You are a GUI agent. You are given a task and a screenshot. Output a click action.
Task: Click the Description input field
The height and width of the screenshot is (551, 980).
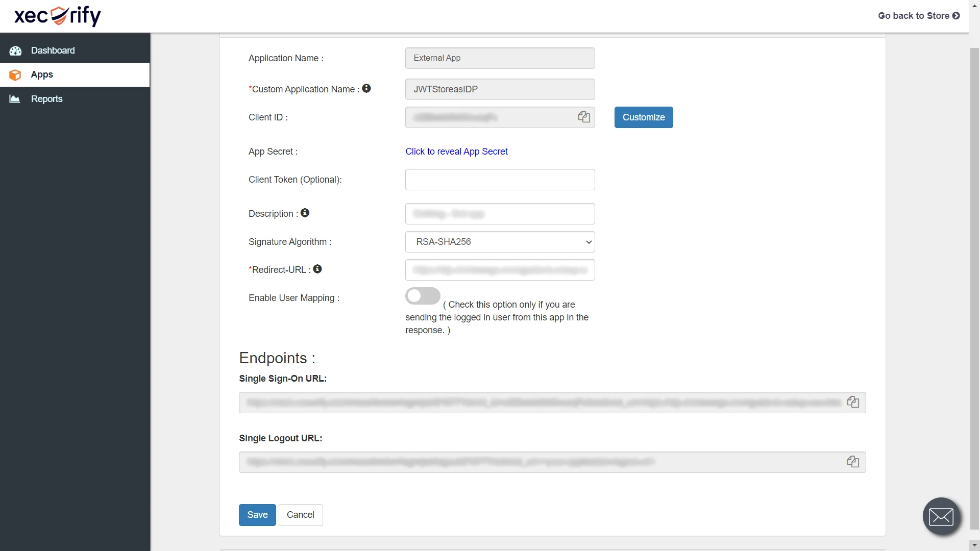click(500, 214)
